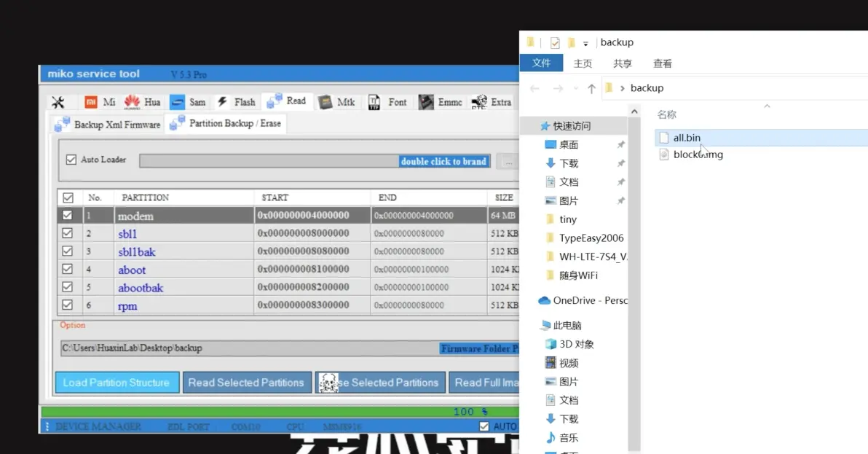Select the Flash lightning bolt icon
This screenshot has height=454, width=868.
[x=223, y=102]
